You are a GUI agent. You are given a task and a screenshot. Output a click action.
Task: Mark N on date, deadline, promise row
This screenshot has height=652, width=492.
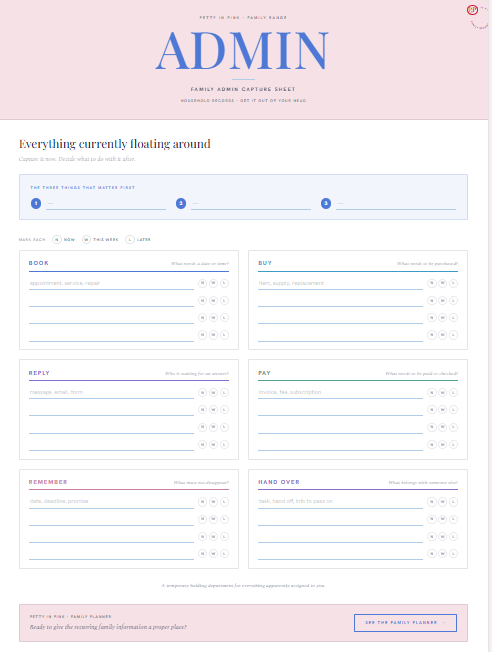point(202,502)
